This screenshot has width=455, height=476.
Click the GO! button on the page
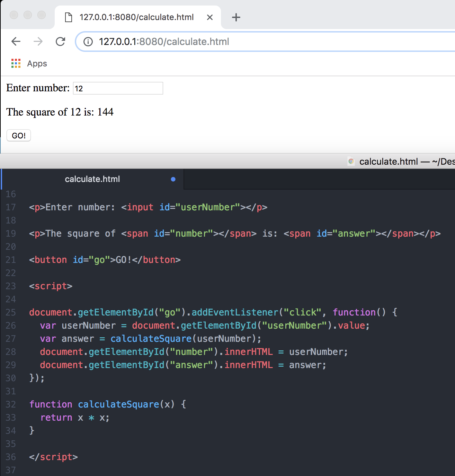18,135
